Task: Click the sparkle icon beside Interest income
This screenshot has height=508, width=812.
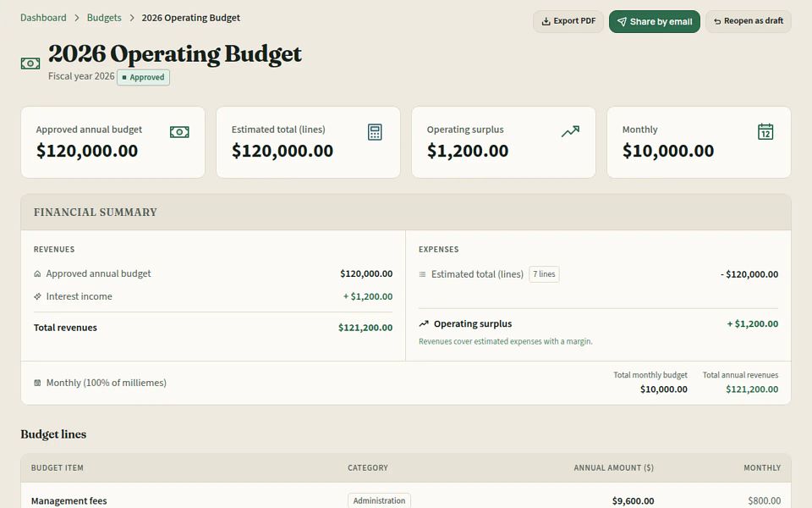Action: [37, 296]
